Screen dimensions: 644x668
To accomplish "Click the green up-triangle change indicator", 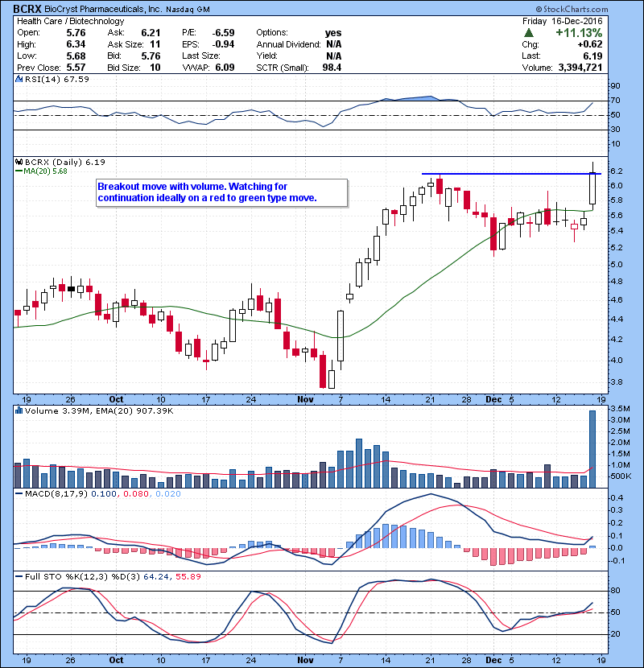I will pyautogui.click(x=529, y=33).
